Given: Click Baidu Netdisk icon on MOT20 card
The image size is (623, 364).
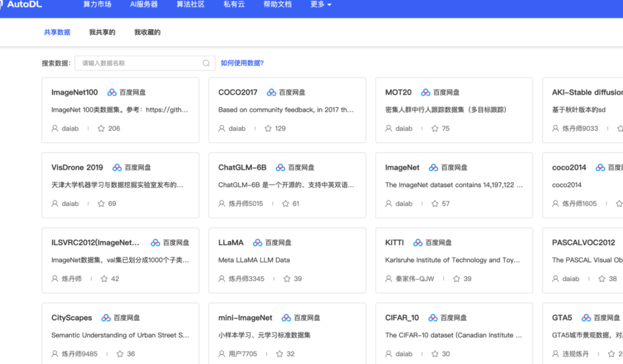Looking at the screenshot, I should pyautogui.click(x=426, y=93).
